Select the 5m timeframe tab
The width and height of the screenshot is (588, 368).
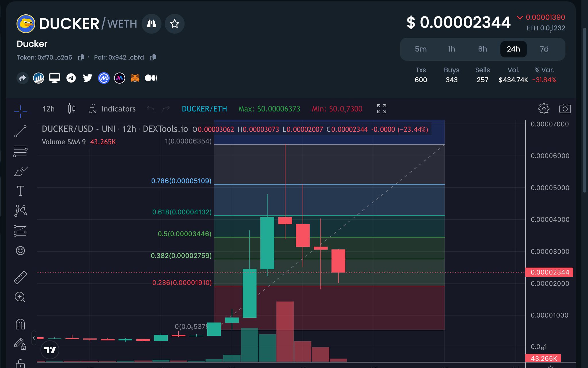(421, 49)
